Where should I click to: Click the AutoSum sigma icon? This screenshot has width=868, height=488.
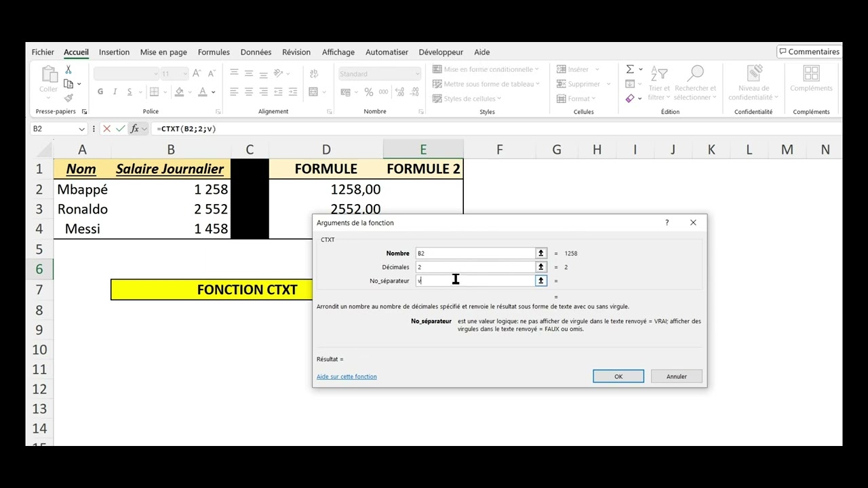click(x=630, y=69)
